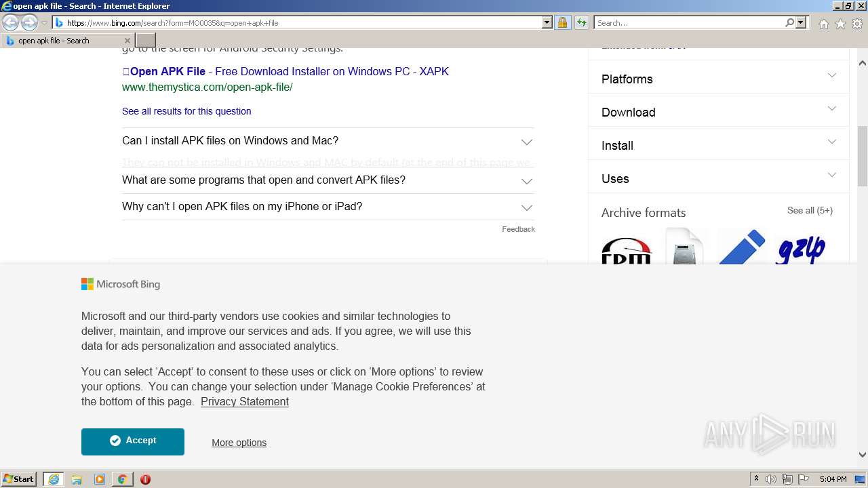Go back with the browser Back arrow

pos(10,23)
